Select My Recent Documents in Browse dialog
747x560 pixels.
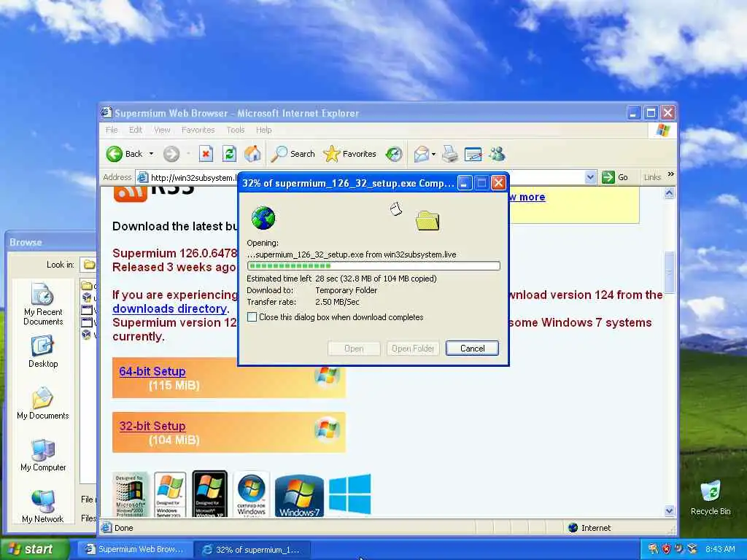pyautogui.click(x=43, y=304)
